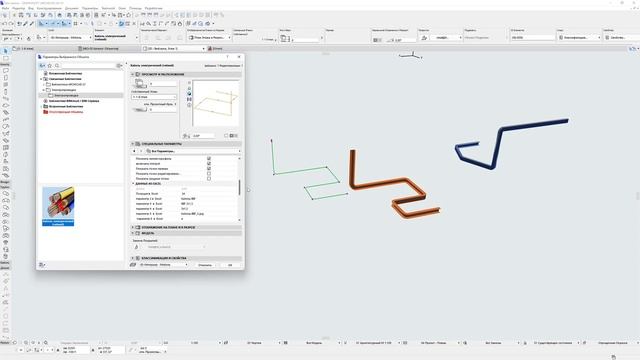This screenshot has height=360, width=640.
Task: Open favorites star in object dialog
Action: tap(50, 65)
